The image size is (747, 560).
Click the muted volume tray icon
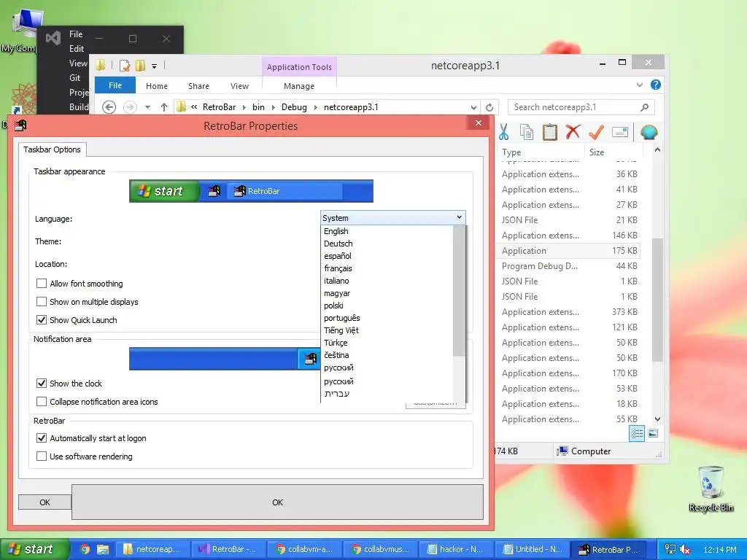(x=685, y=549)
